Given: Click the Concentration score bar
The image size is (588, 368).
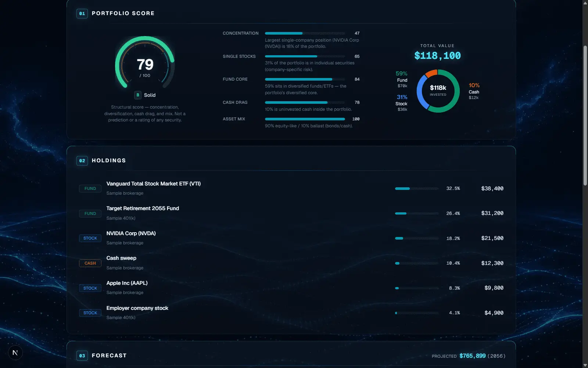Looking at the screenshot, I should tap(305, 33).
